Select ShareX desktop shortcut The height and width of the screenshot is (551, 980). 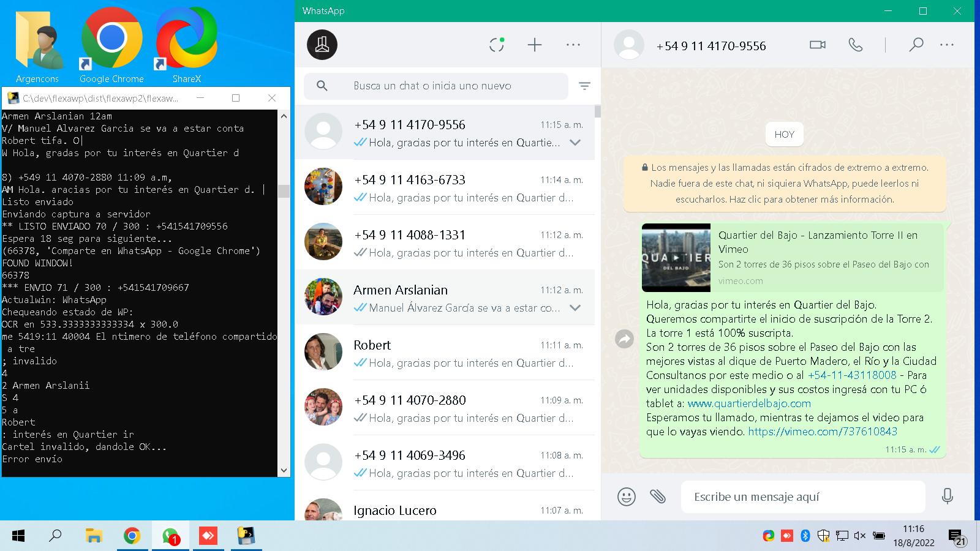(x=186, y=46)
